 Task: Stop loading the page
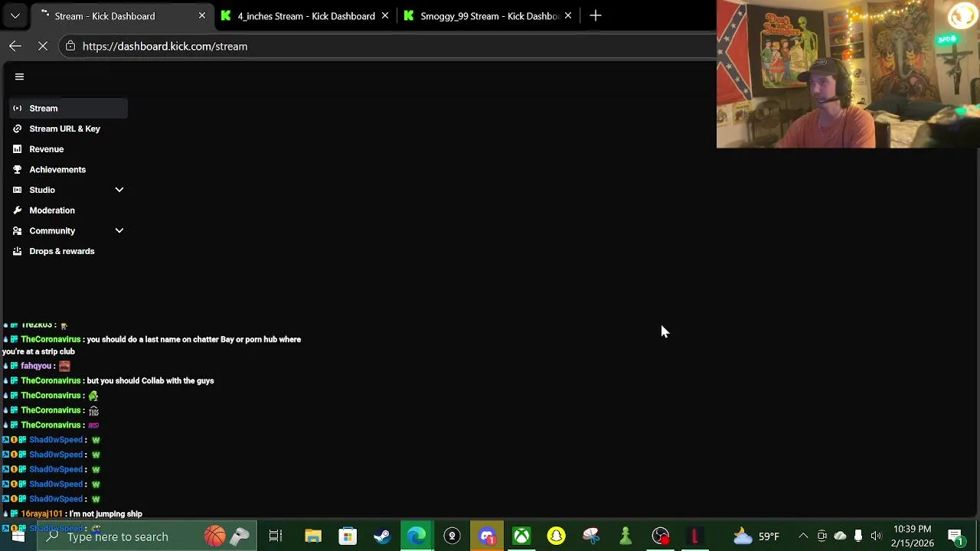[x=43, y=46]
